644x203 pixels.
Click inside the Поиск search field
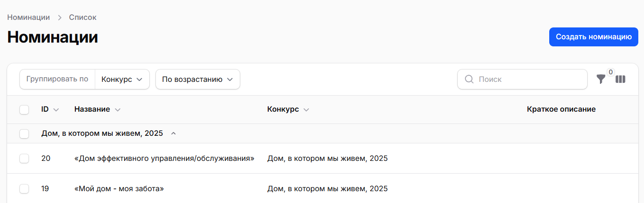coord(522,79)
